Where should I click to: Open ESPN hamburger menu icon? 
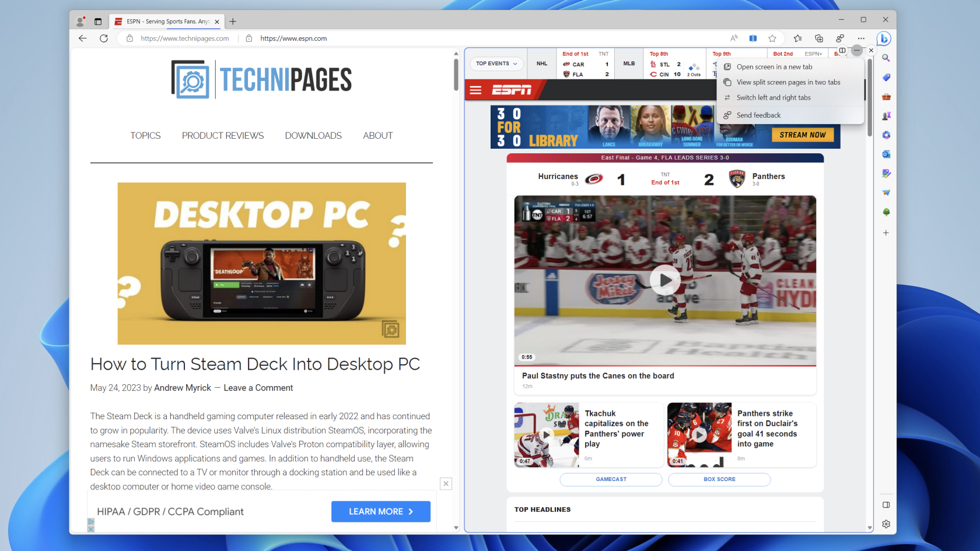[476, 90]
